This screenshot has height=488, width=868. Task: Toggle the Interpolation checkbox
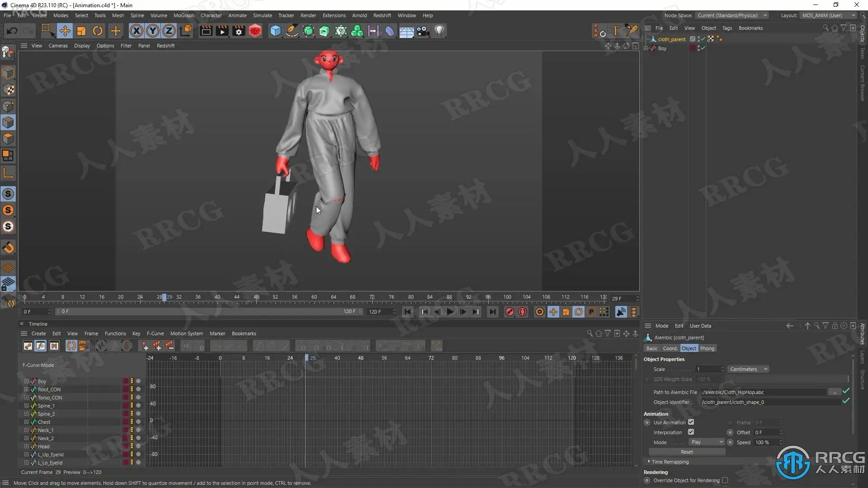pyautogui.click(x=691, y=432)
